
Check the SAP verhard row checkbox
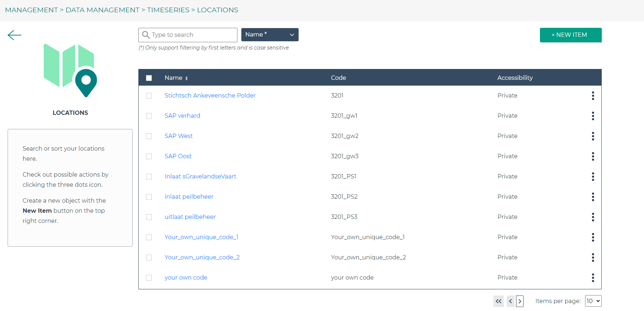(x=149, y=116)
